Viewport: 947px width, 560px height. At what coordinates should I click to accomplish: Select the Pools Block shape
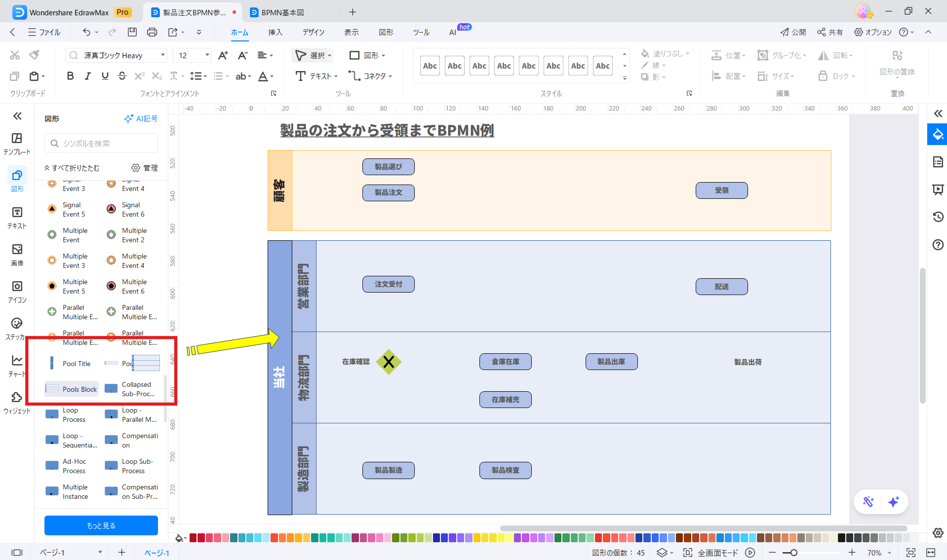pos(72,389)
